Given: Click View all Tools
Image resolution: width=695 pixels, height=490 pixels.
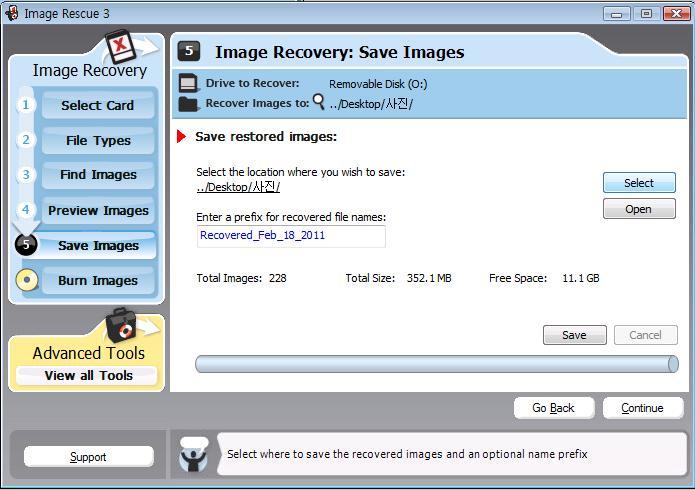Looking at the screenshot, I should point(88,375).
